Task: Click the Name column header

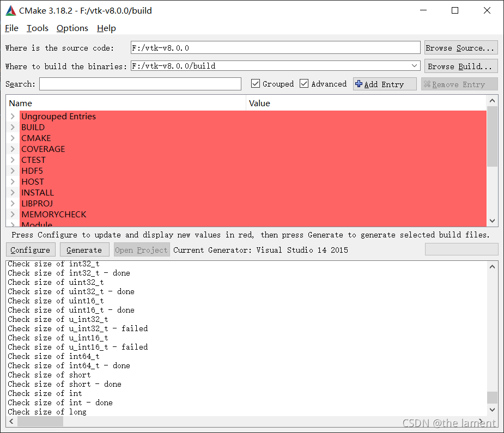Action: [126, 103]
